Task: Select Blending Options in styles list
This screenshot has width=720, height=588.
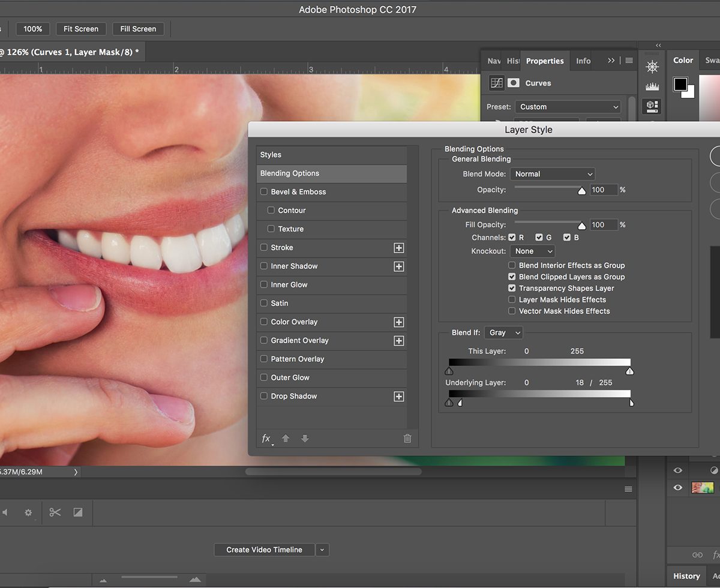Action: coord(332,173)
